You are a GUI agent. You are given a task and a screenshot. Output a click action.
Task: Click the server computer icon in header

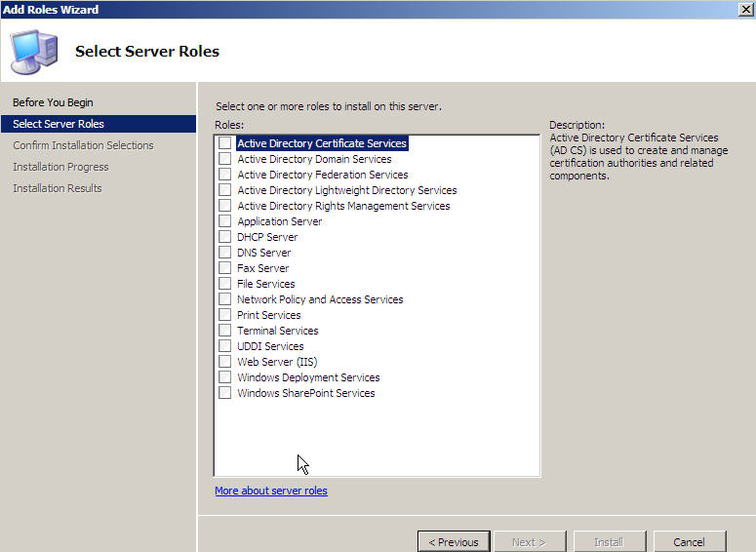coord(34,52)
